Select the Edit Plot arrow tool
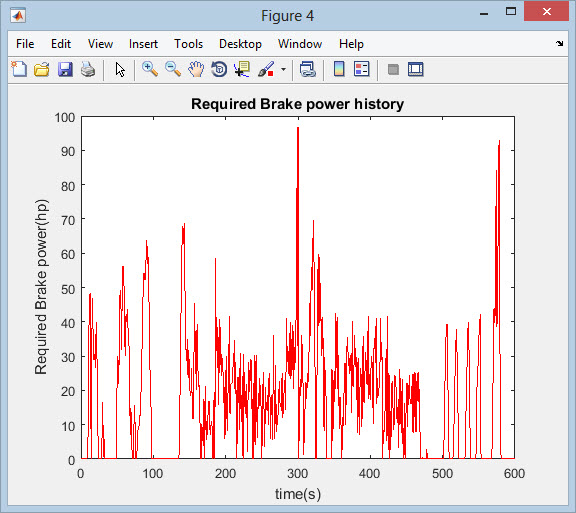The width and height of the screenshot is (576, 513). tap(120, 69)
